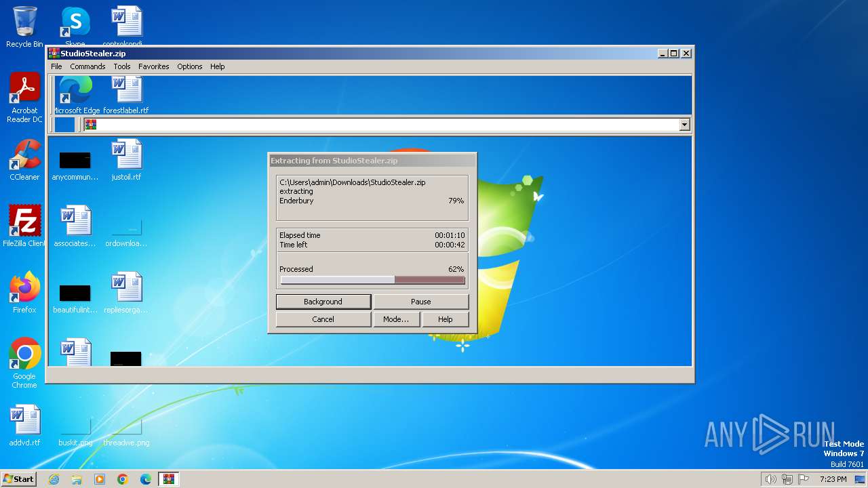Click the WinRAR taskbar button

point(168,479)
